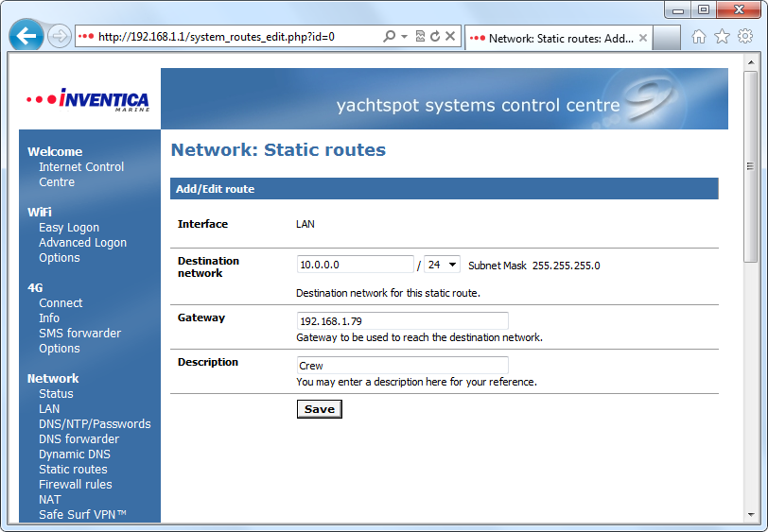Open Options under WiFi section
This screenshot has height=532, width=768.
[60, 258]
